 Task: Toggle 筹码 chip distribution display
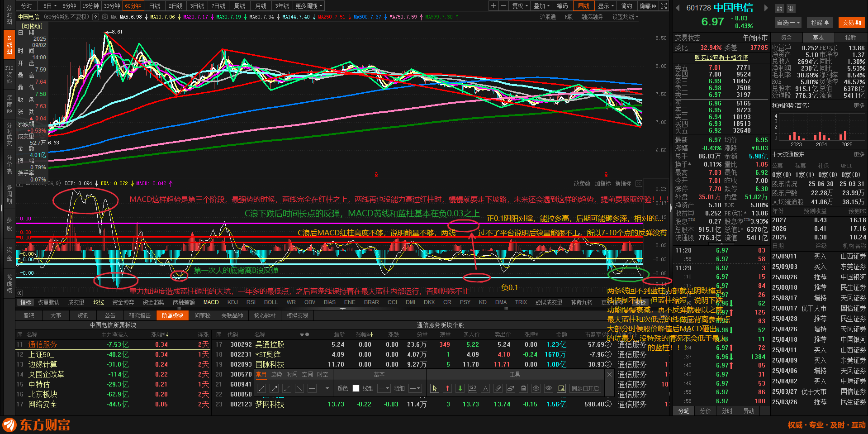coord(562,6)
